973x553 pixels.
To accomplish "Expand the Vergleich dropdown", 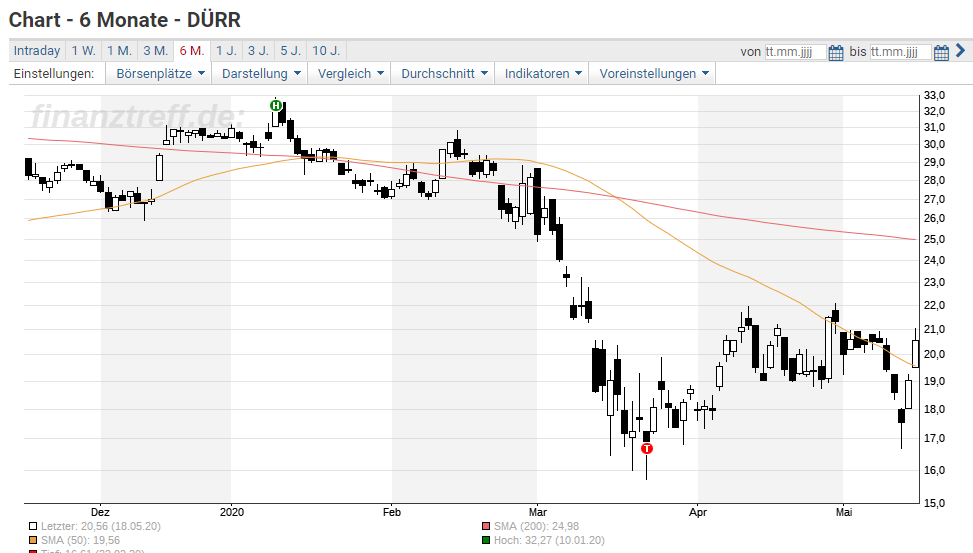I will pyautogui.click(x=349, y=73).
